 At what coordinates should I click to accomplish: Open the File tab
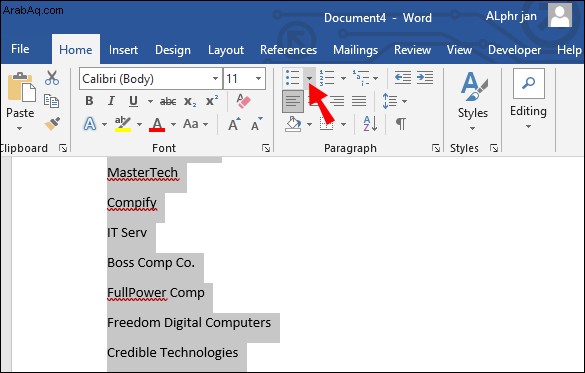point(20,49)
